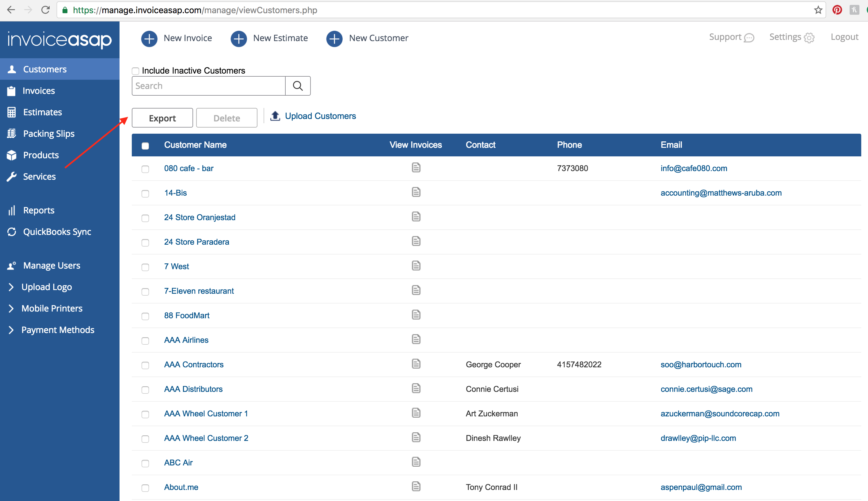This screenshot has height=501, width=868.
Task: Click the Upload Customers upload icon
Action: (275, 116)
